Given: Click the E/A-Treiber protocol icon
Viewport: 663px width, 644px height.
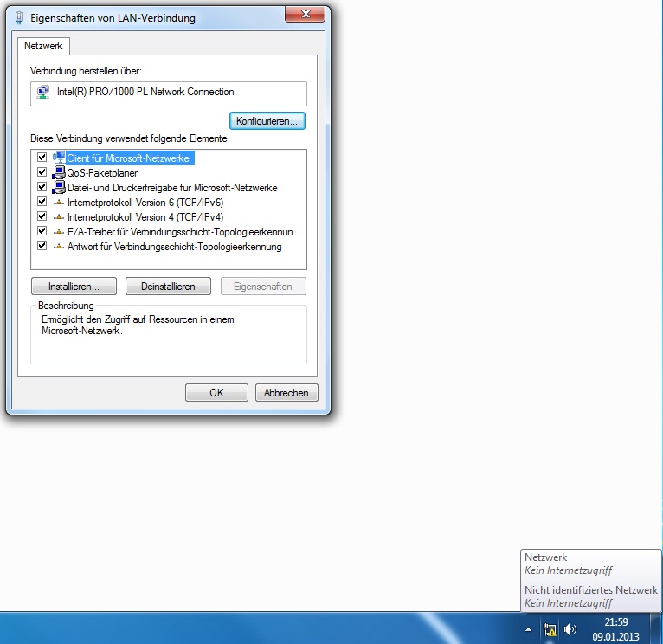Looking at the screenshot, I should [59, 232].
